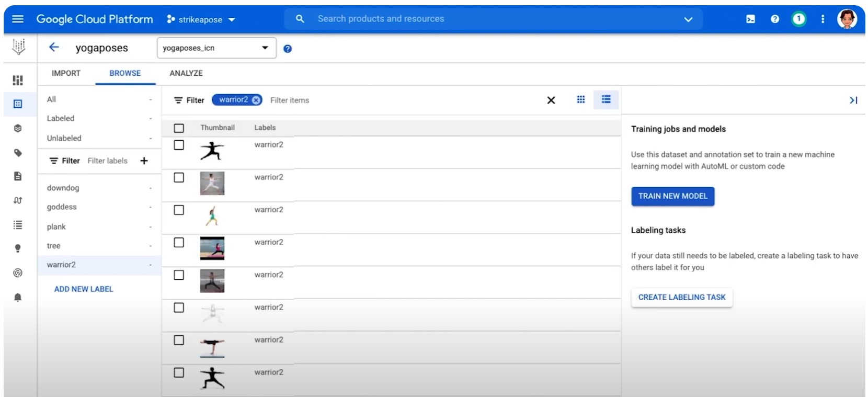Image resolution: width=868 pixels, height=397 pixels.
Task: Open the yogaposes_icn annotation set dropdown
Action: 216,48
